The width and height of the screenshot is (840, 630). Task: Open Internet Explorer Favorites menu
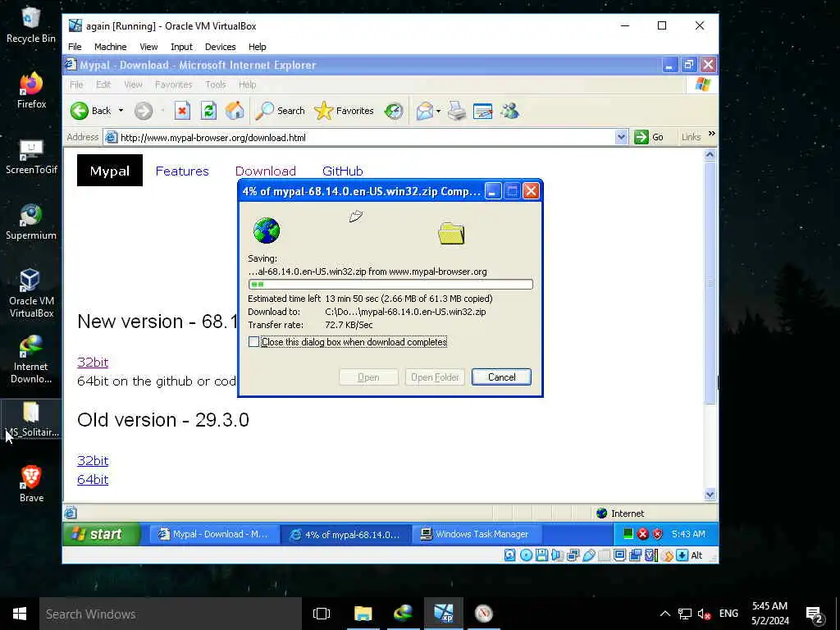[174, 84]
